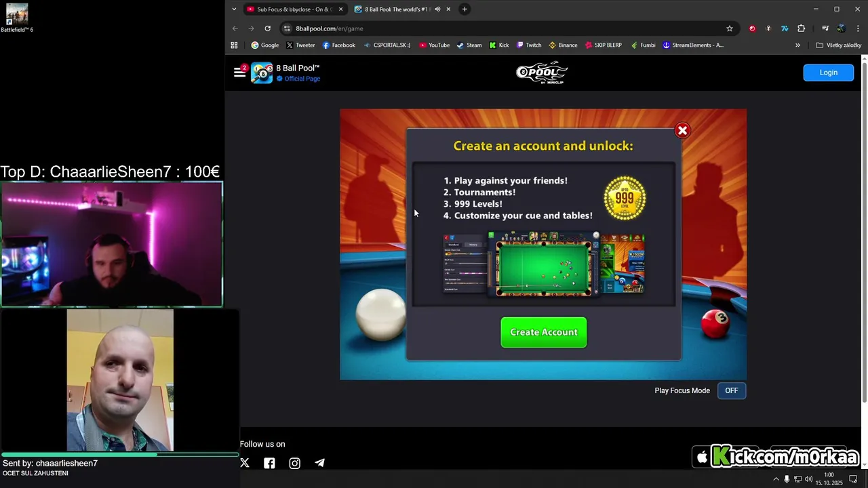
Task: Open the Facebook follow icon
Action: (269, 463)
